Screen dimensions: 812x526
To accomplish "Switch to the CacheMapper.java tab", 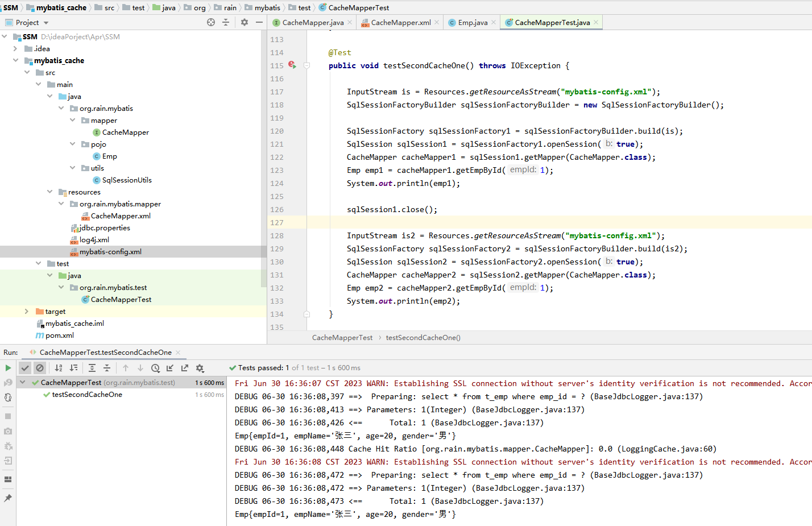I will click(313, 23).
